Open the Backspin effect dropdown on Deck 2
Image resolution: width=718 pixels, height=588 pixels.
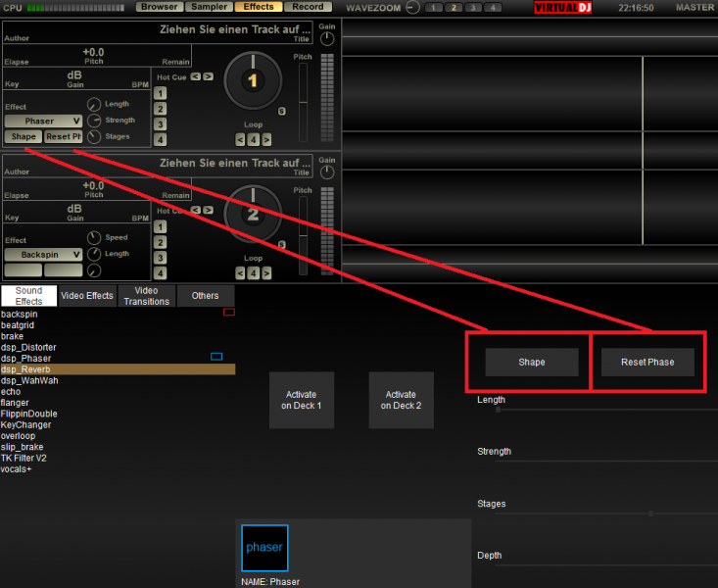click(x=43, y=255)
